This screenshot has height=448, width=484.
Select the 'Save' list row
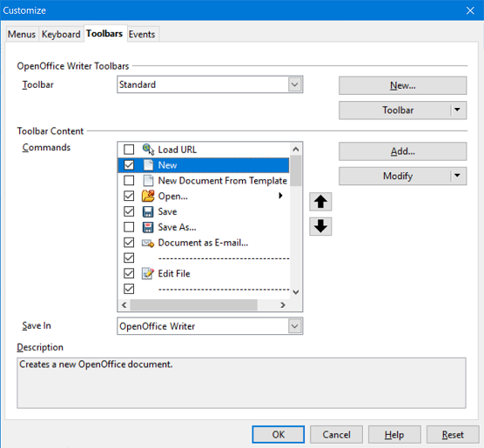coord(204,211)
